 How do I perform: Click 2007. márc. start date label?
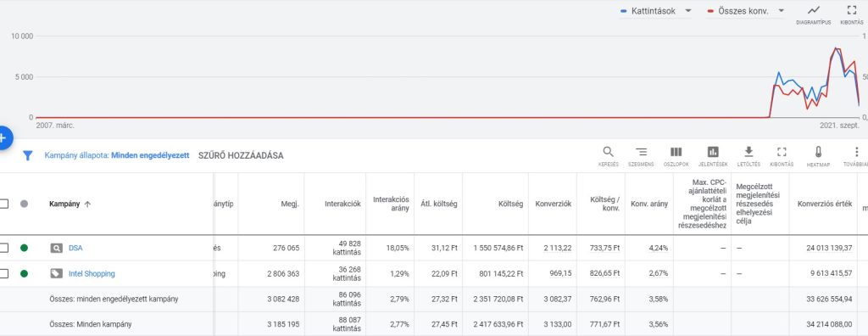[x=55, y=126]
